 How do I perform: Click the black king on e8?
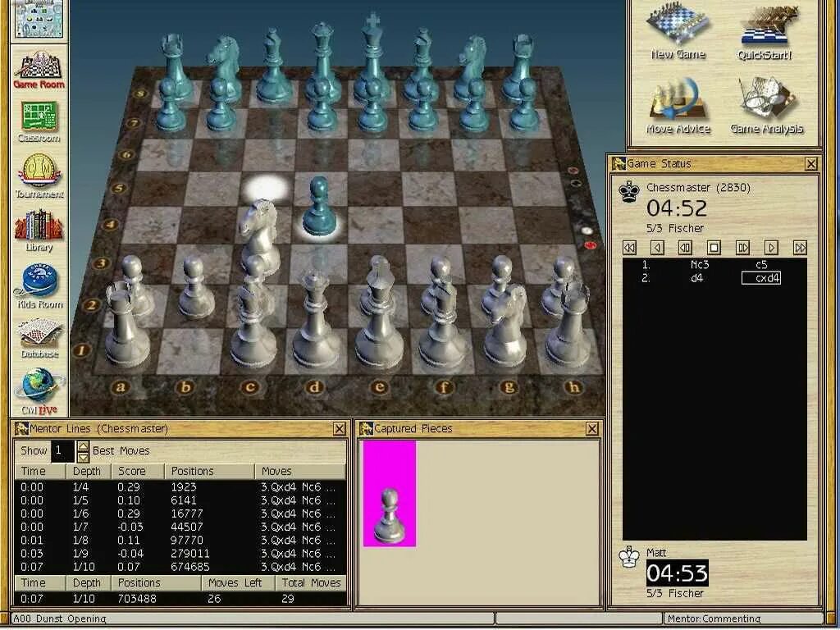coord(372,57)
